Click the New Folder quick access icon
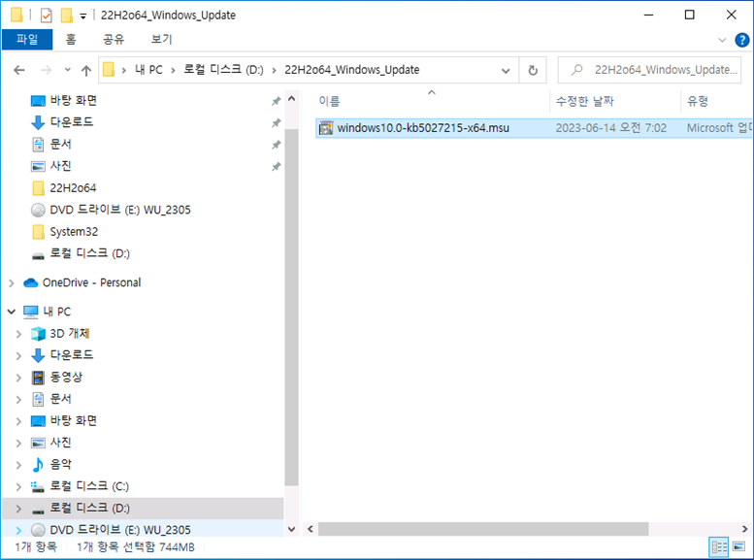 tap(66, 16)
